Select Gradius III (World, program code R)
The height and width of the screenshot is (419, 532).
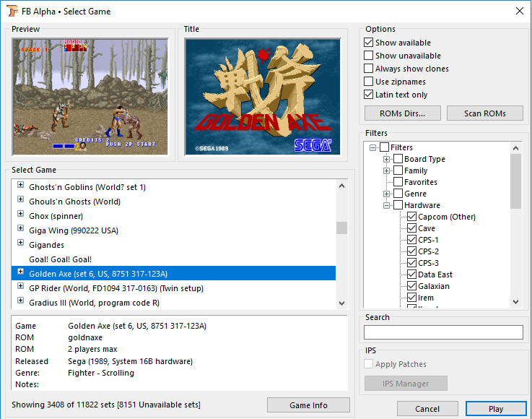94,303
